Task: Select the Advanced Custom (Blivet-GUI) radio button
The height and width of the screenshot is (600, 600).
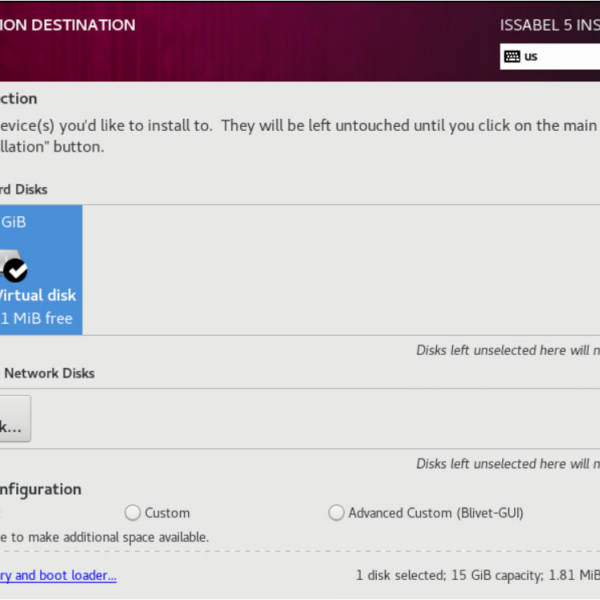Action: pos(336,513)
